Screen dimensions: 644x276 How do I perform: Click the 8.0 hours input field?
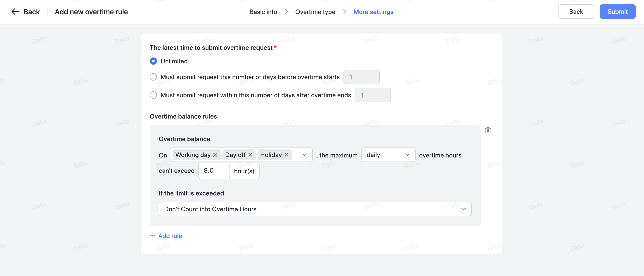point(213,171)
